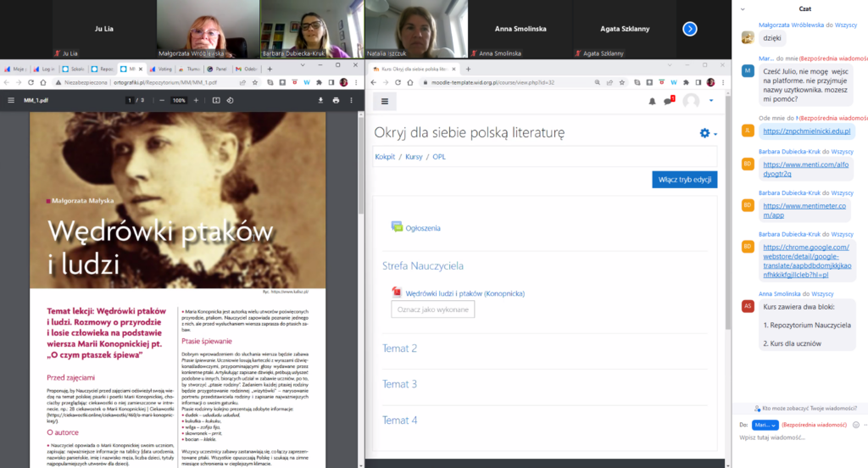Screen dimensions: 868x468
Task: Open the course settings gear dropdown
Action: click(x=707, y=133)
